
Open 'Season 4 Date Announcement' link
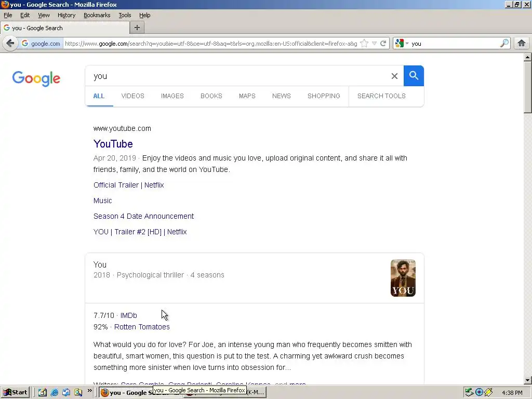143,216
